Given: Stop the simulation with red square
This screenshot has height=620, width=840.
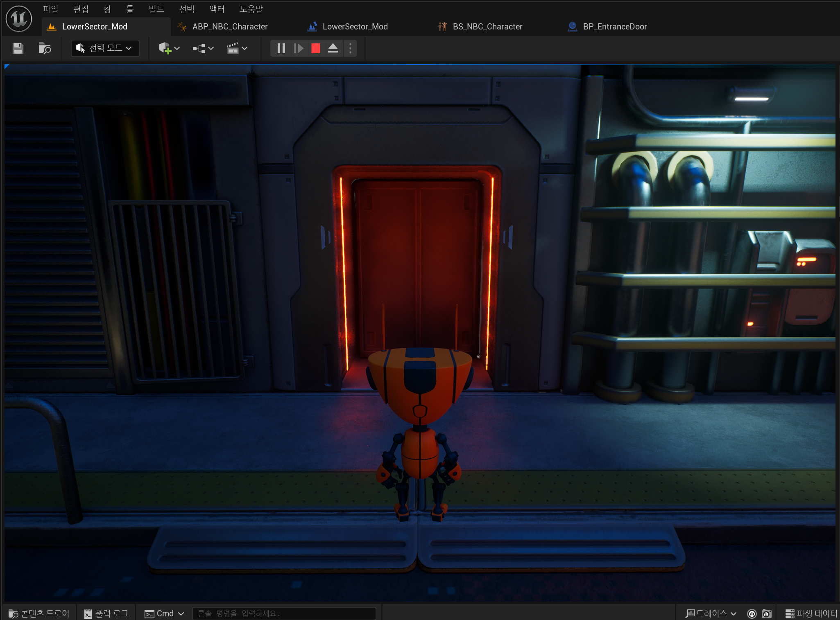Looking at the screenshot, I should click(315, 48).
